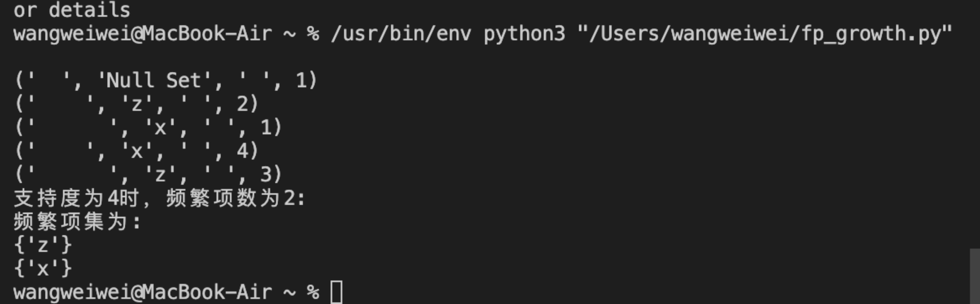This screenshot has width=980, height=304.
Task: Click the "支持度为4时" text
Action: (x=76, y=198)
